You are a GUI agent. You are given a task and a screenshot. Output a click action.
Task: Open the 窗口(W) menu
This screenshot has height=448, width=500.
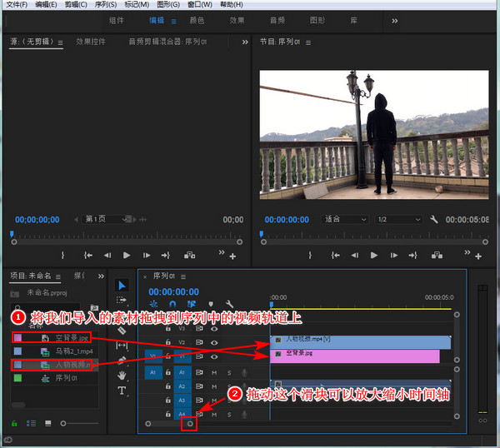click(200, 4)
